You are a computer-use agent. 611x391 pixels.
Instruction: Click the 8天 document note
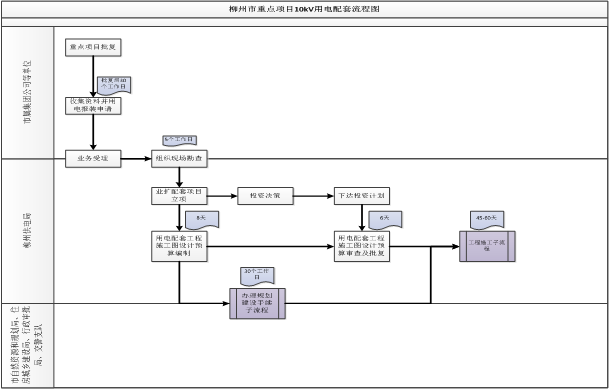[x=202, y=220]
